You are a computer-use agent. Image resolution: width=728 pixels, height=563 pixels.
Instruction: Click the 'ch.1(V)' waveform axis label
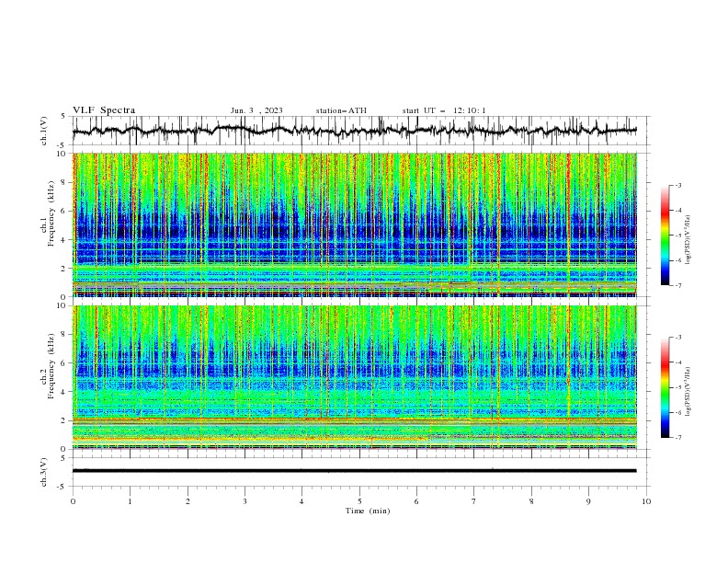[44, 131]
